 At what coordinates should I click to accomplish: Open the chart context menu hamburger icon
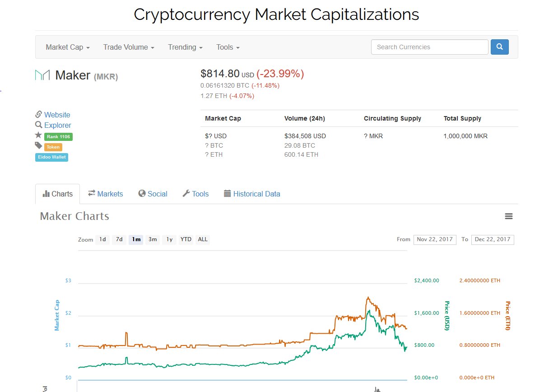click(x=509, y=216)
